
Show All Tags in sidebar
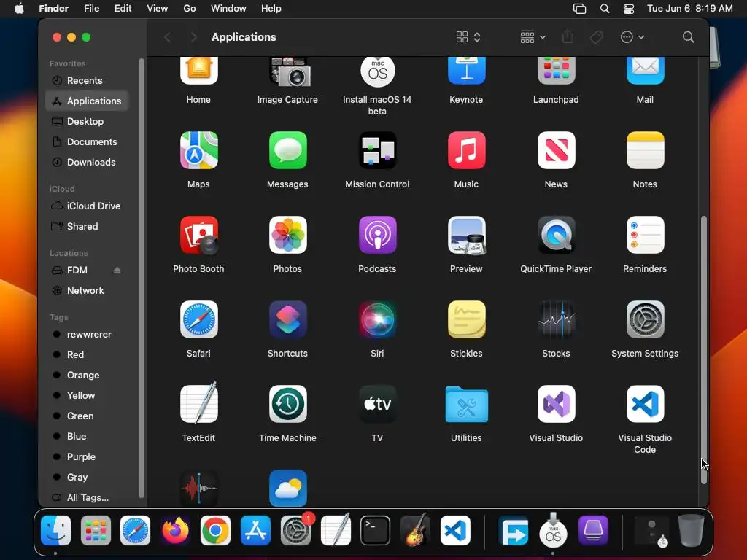click(x=87, y=497)
